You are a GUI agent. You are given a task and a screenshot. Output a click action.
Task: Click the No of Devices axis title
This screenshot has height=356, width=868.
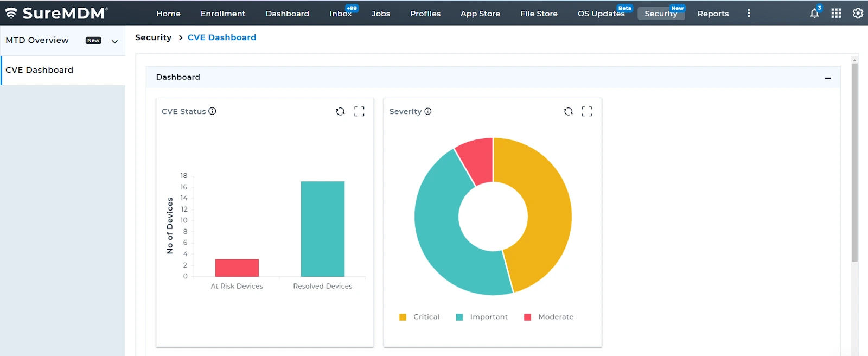coord(170,226)
